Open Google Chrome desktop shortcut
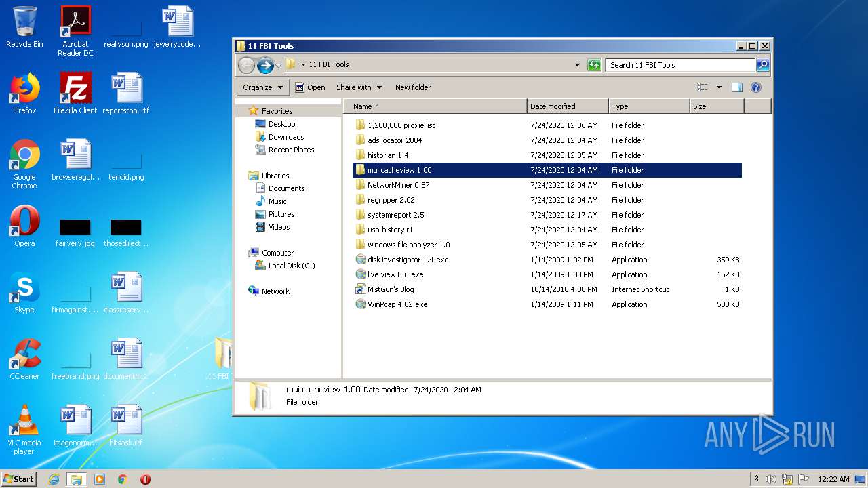The width and height of the screenshot is (868, 488). click(24, 164)
